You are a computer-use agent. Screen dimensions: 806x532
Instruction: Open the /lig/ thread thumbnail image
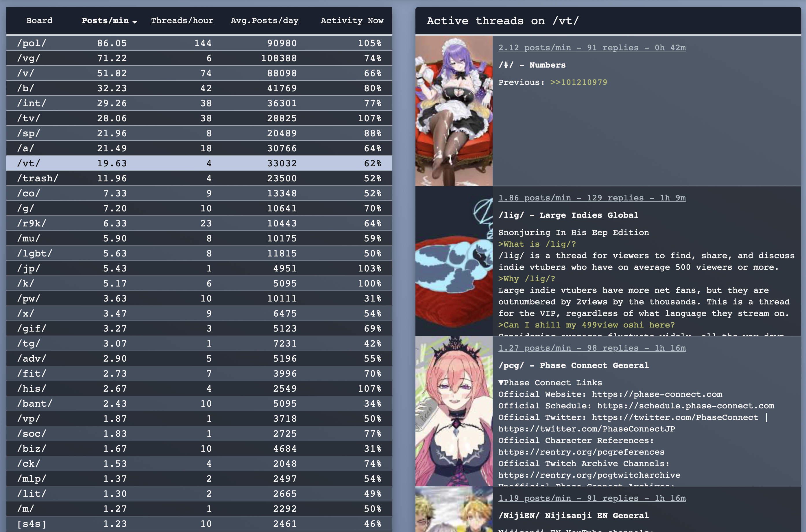click(454, 261)
